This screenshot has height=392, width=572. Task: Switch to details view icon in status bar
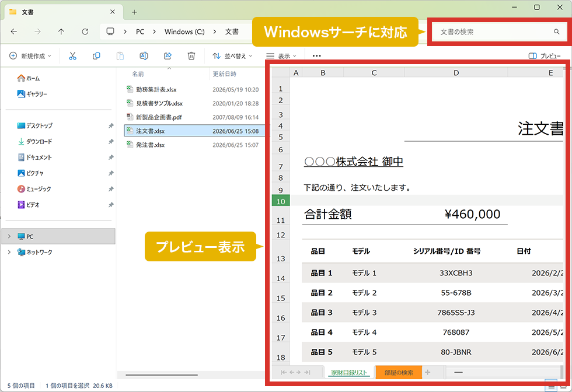[x=551, y=386]
